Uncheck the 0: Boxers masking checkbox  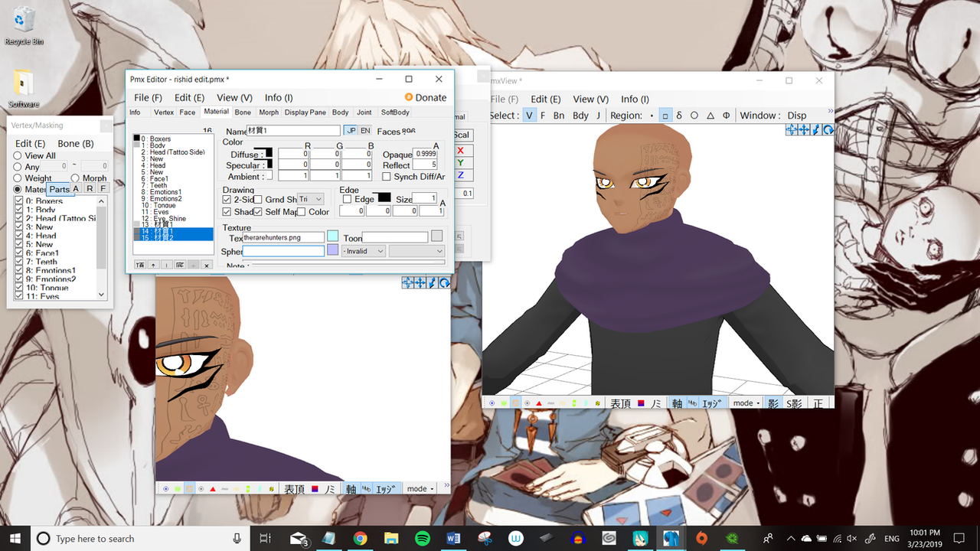click(19, 202)
